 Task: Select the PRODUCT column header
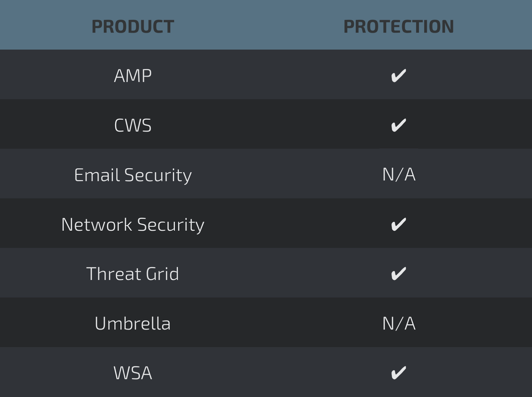tap(133, 27)
